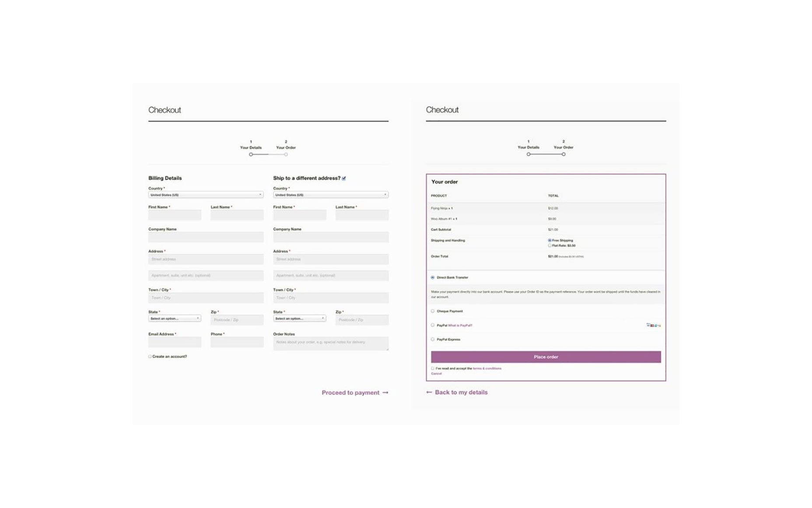812x508 pixels.
Task: Focus billing Zip field
Action: click(x=237, y=320)
